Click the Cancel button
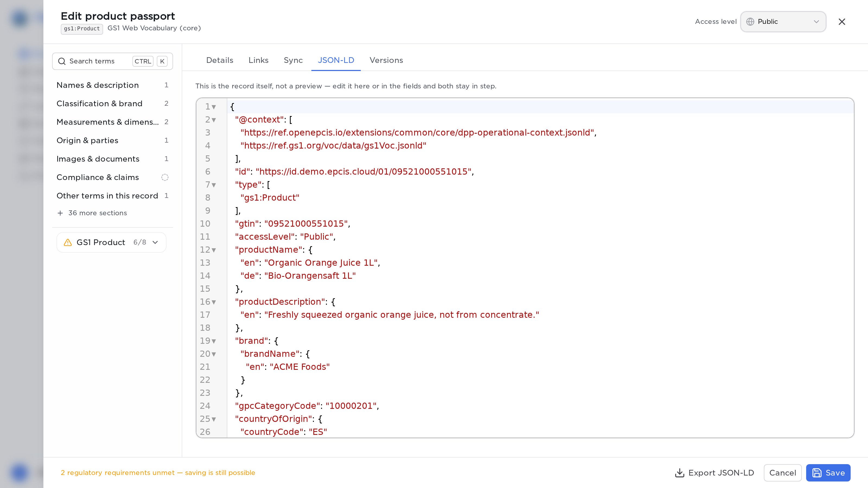 click(782, 473)
